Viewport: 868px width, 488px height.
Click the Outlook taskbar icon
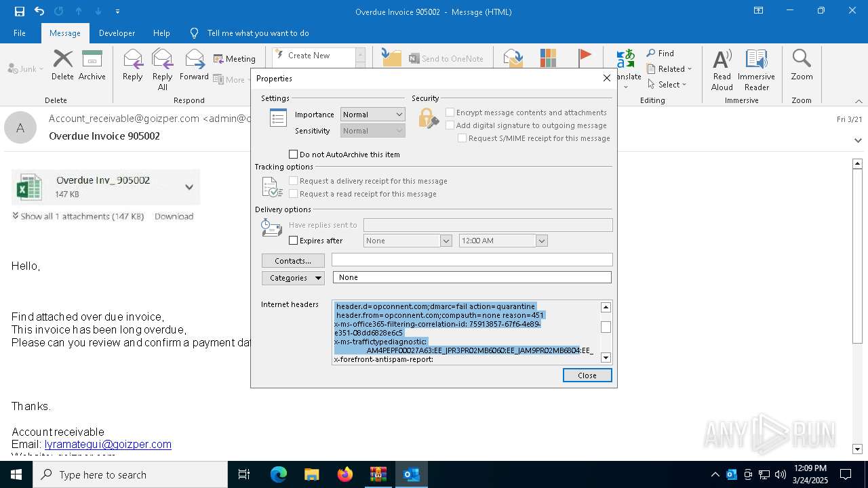[x=411, y=474]
